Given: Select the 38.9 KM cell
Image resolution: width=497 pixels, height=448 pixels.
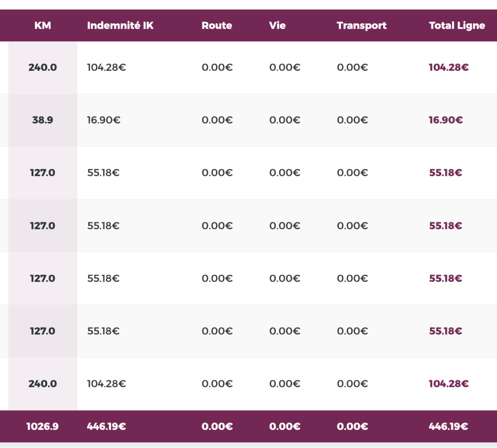Looking at the screenshot, I should [43, 120].
